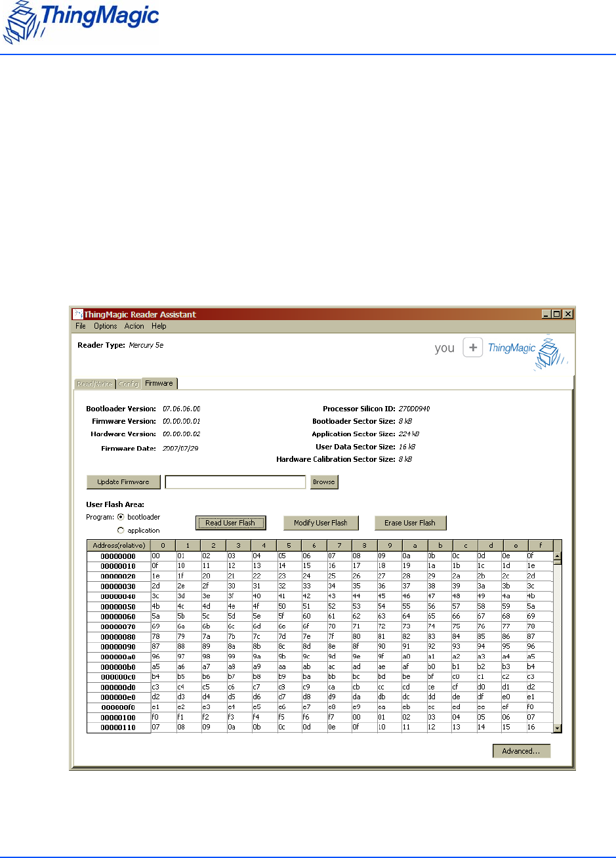Select row address 00000090
Screen dimensions: 616x858
pos(119,647)
